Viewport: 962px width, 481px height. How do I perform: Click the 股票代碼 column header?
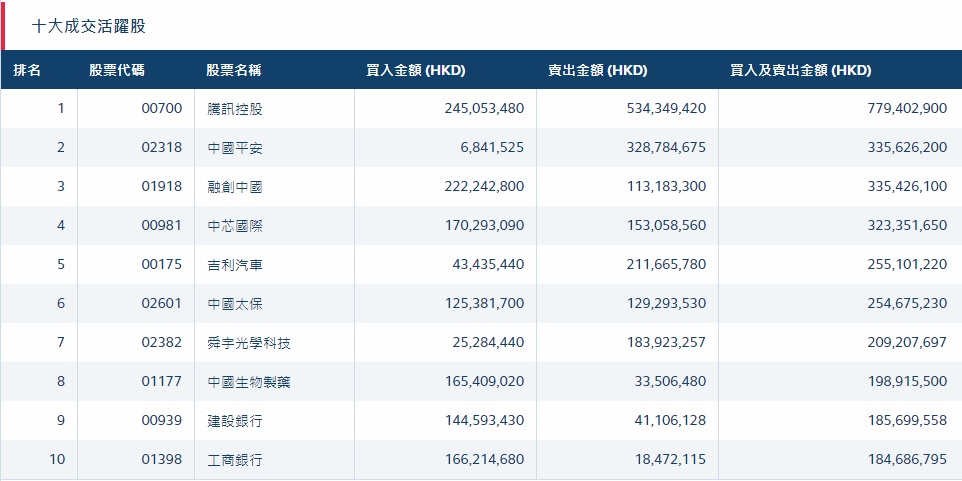116,71
